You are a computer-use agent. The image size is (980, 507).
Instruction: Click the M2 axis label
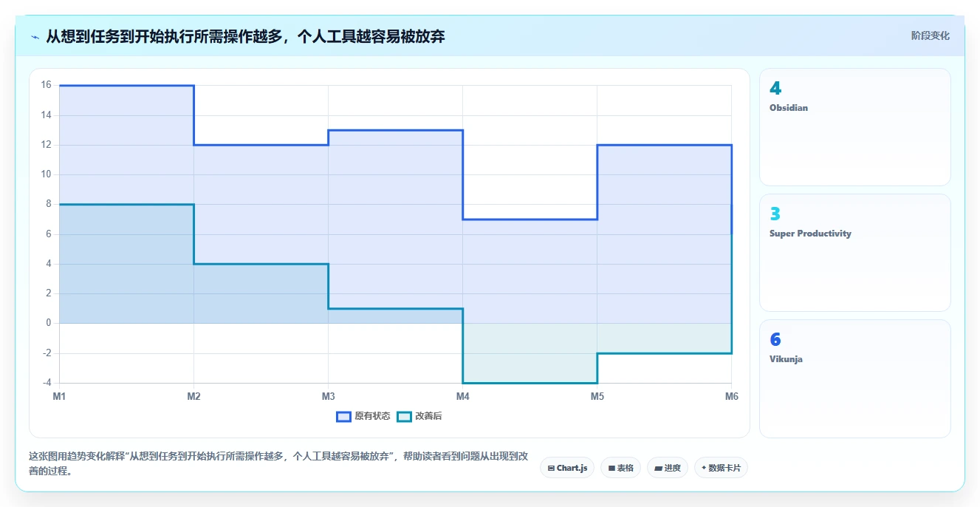[x=193, y=397]
